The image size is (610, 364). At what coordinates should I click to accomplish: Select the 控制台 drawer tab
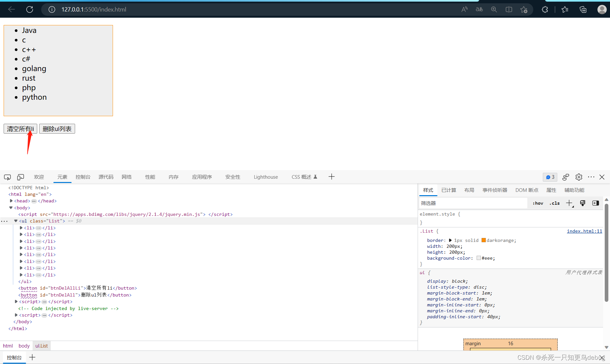coord(14,357)
